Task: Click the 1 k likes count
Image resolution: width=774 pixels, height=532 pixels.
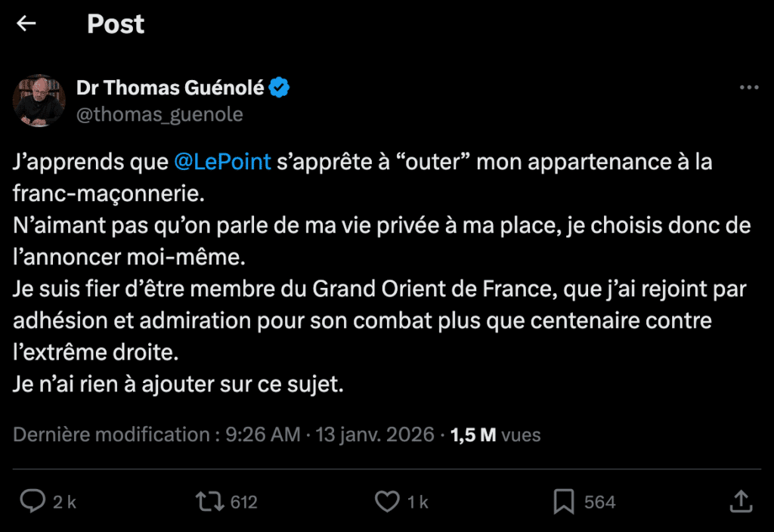Action: pos(418,502)
